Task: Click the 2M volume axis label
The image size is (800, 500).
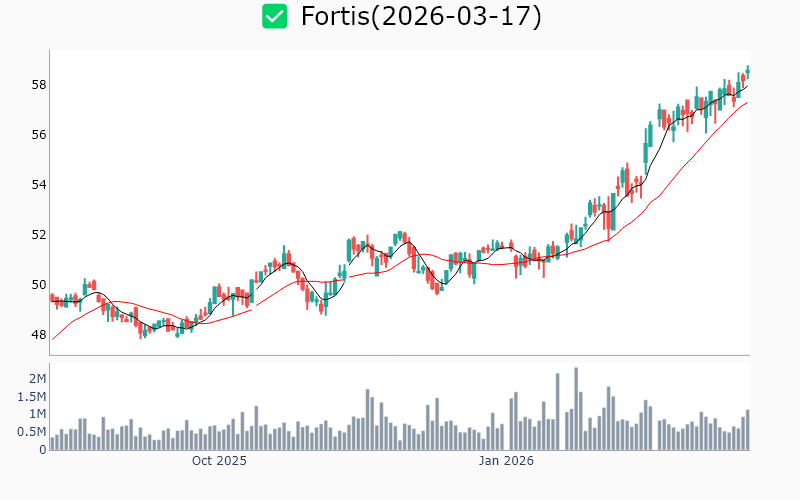Action: point(37,378)
